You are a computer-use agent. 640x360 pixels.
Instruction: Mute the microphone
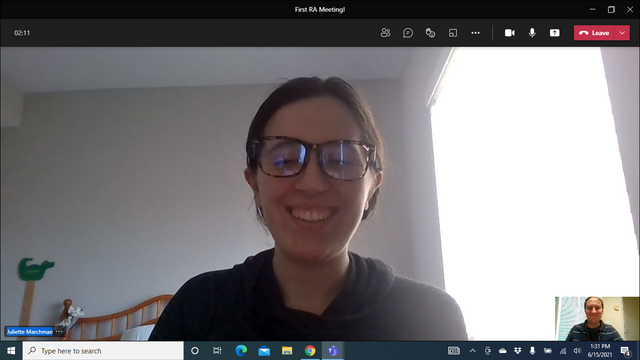pyautogui.click(x=532, y=33)
